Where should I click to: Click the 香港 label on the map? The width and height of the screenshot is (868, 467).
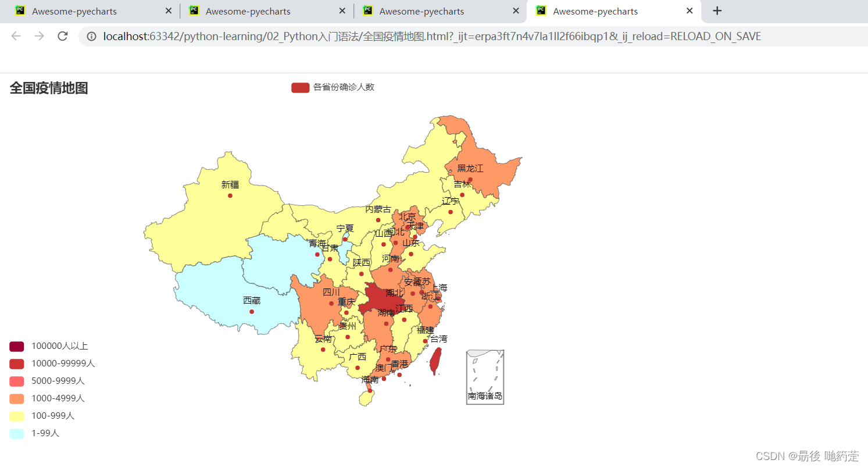coord(399,364)
